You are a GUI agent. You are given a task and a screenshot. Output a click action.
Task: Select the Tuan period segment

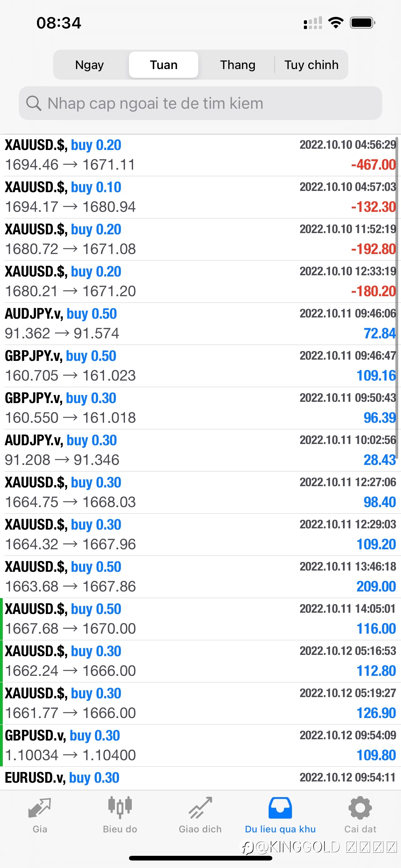pos(164,65)
